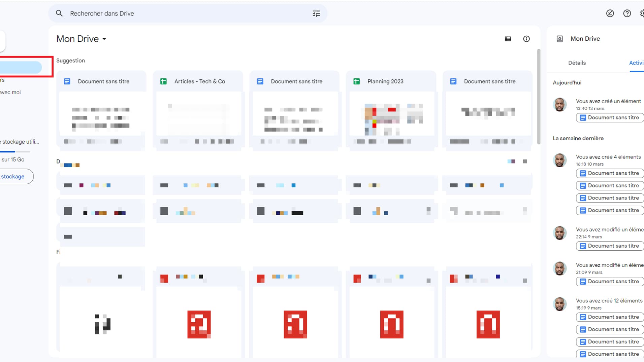
Task: Open advanced search filter options icon
Action: coord(316,13)
